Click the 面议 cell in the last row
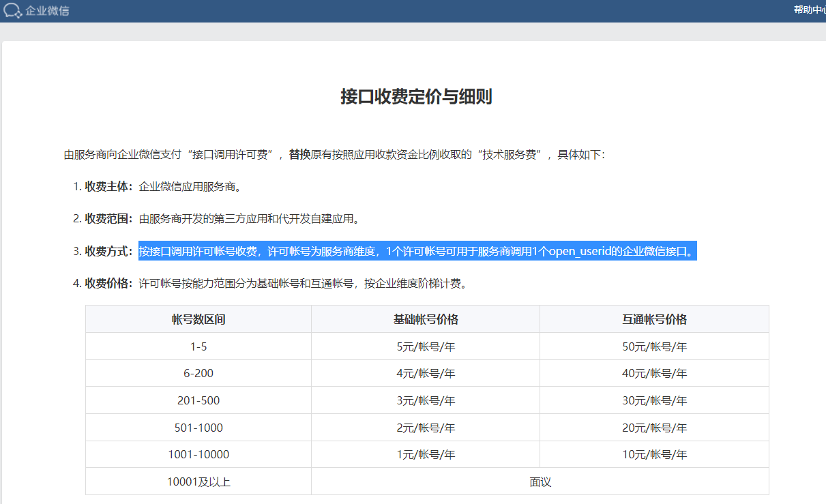The height and width of the screenshot is (504, 826). [540, 482]
